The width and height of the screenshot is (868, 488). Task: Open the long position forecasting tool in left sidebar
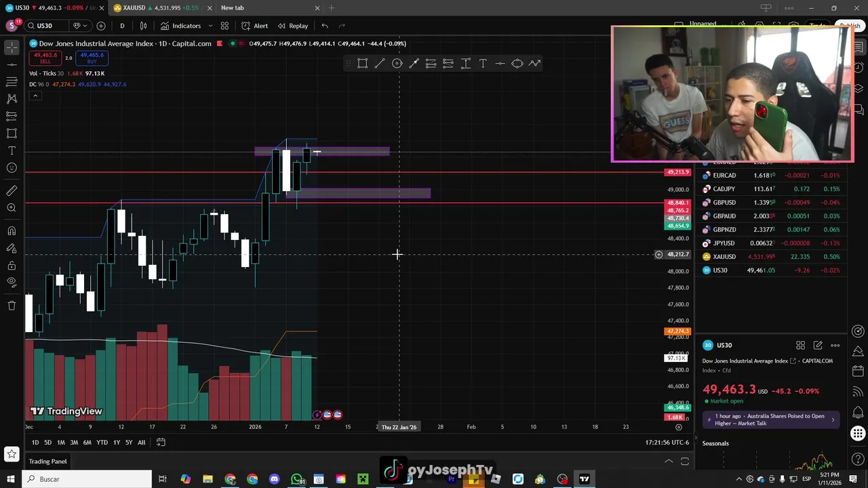click(12, 116)
